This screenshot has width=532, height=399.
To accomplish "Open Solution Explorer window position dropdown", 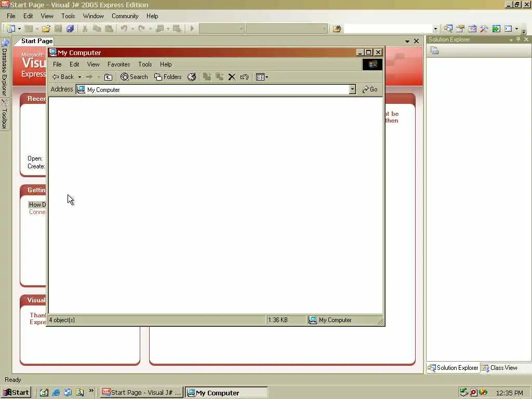I will (x=511, y=39).
